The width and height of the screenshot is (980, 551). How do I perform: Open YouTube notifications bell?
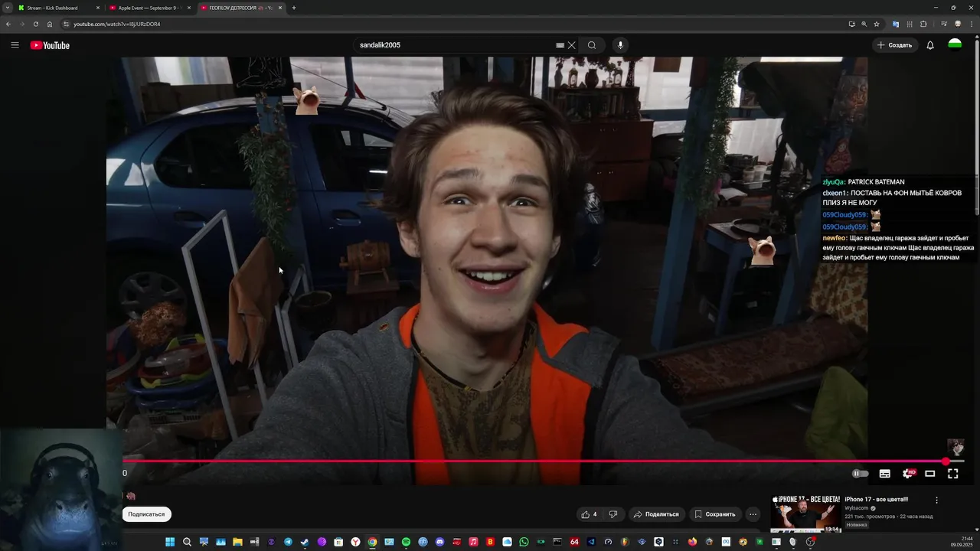click(930, 45)
